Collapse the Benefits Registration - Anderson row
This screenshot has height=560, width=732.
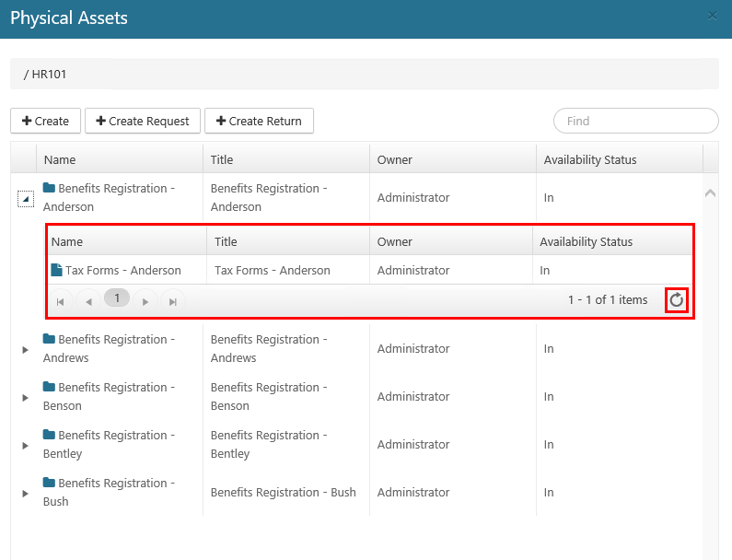26,198
